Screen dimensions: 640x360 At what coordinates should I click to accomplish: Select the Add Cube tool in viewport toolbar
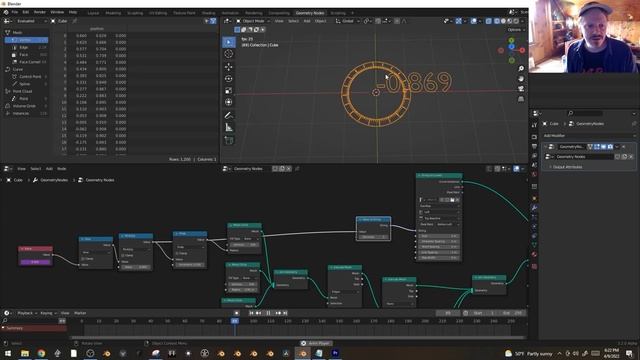coord(229,140)
